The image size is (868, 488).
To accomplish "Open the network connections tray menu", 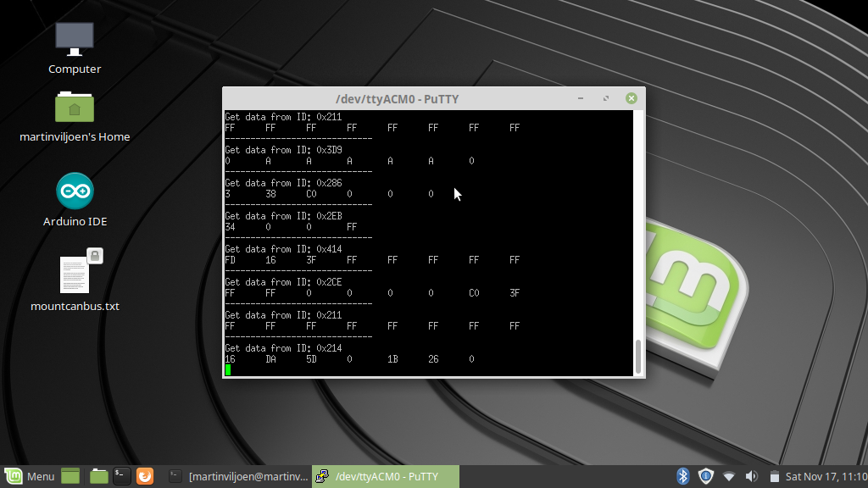I will click(729, 476).
